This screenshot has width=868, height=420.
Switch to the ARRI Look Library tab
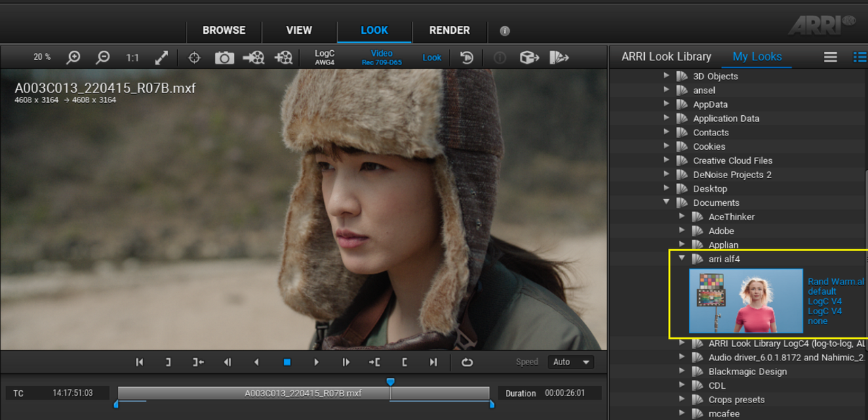[667, 57]
